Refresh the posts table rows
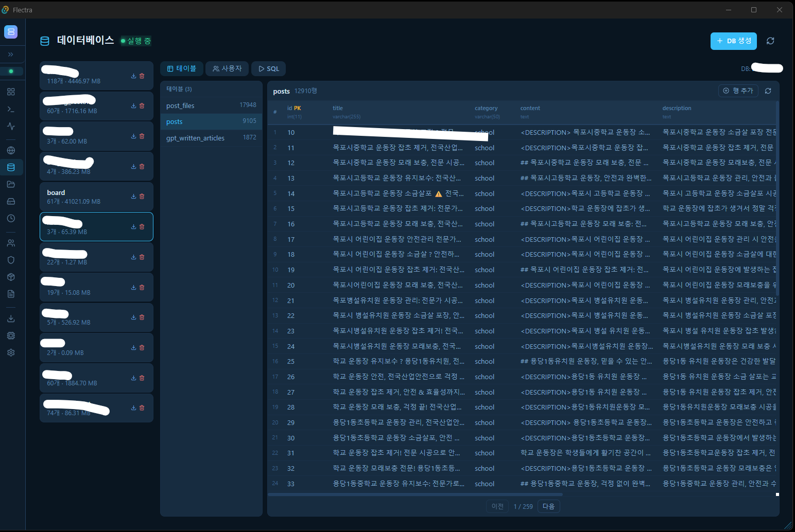The width and height of the screenshot is (795, 532). click(x=768, y=91)
